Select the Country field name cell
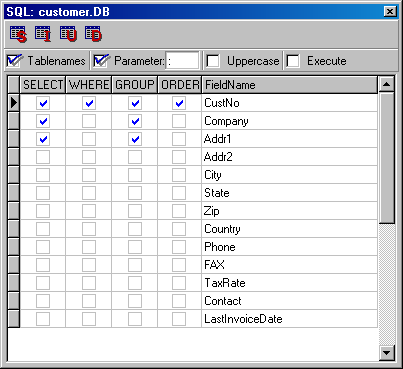 pos(290,229)
